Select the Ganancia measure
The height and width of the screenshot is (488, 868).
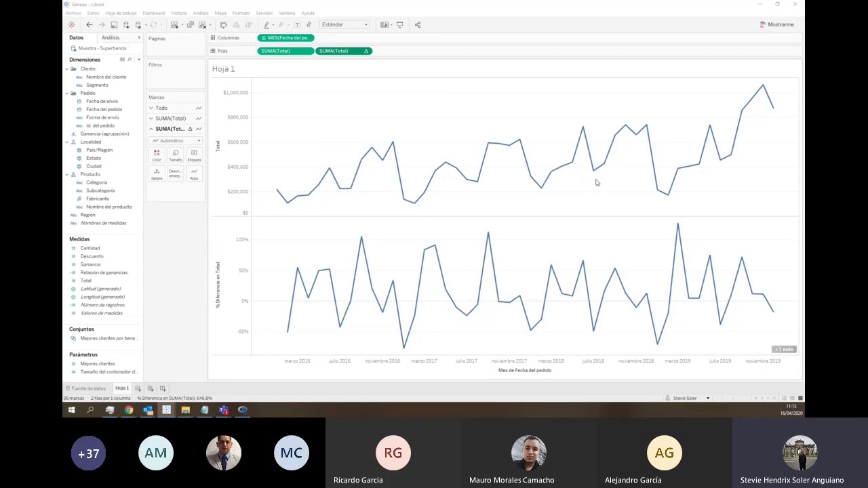pyautogui.click(x=90, y=264)
